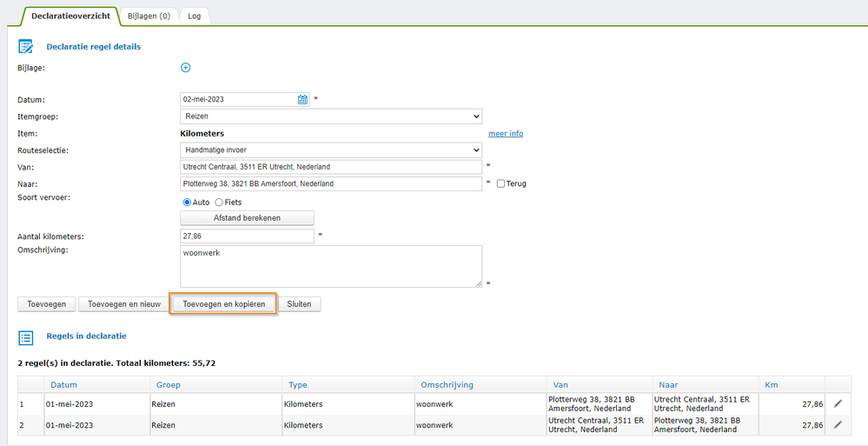Click Toevoegen en nieuw button

(x=124, y=304)
